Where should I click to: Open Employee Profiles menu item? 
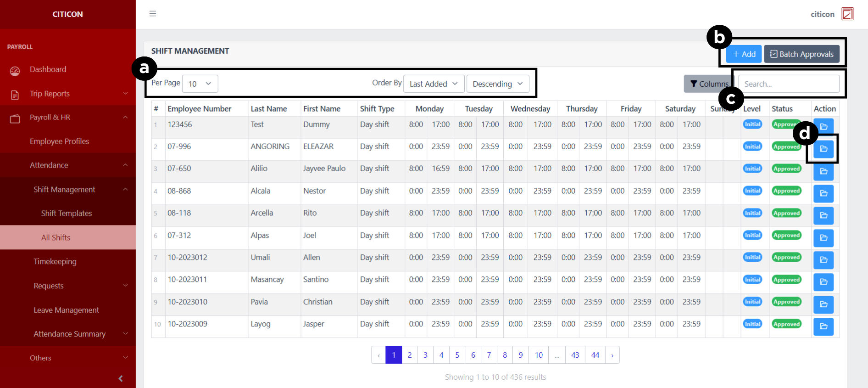(60, 141)
